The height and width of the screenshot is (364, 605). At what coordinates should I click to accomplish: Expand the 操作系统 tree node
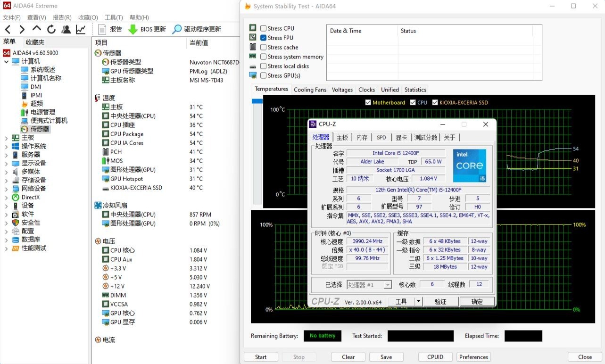(x=6, y=146)
